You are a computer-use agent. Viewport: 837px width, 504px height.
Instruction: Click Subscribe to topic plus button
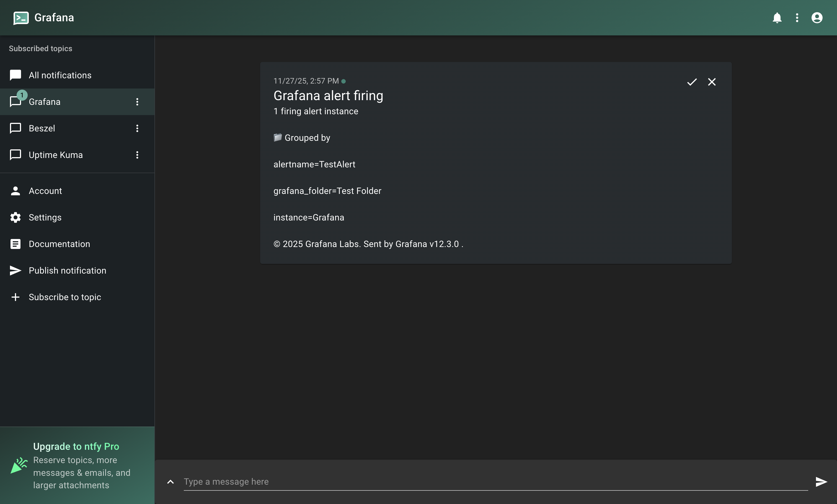click(15, 297)
